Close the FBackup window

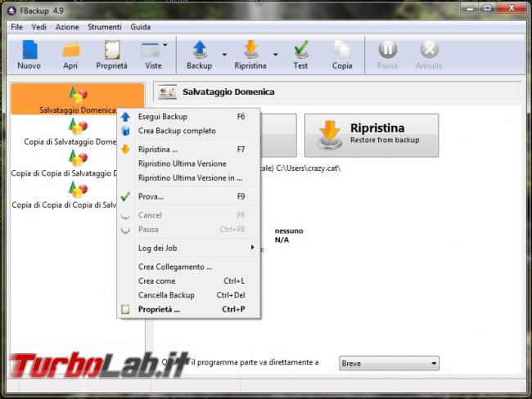pyautogui.click(x=512, y=8)
